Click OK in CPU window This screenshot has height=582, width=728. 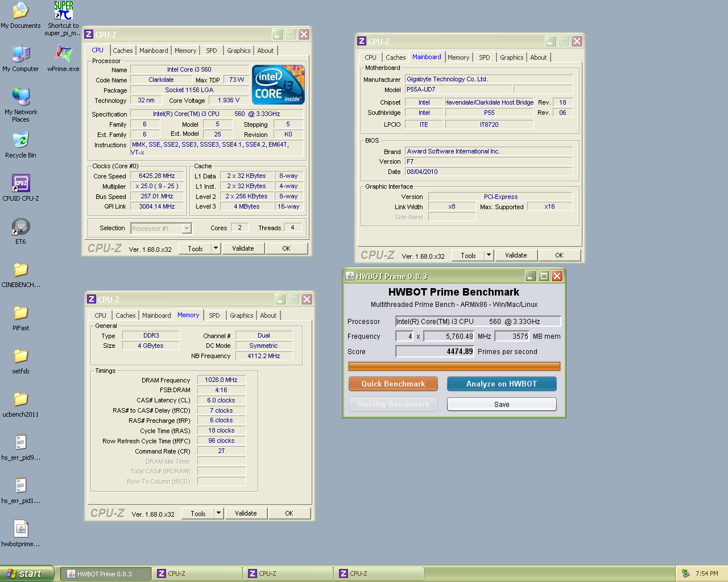[x=286, y=248]
